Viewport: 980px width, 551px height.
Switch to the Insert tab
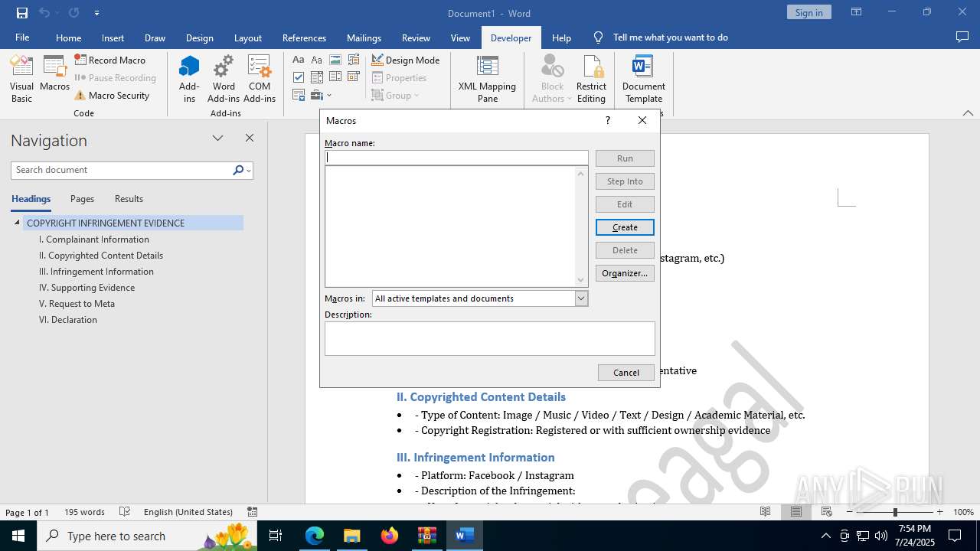coord(113,37)
